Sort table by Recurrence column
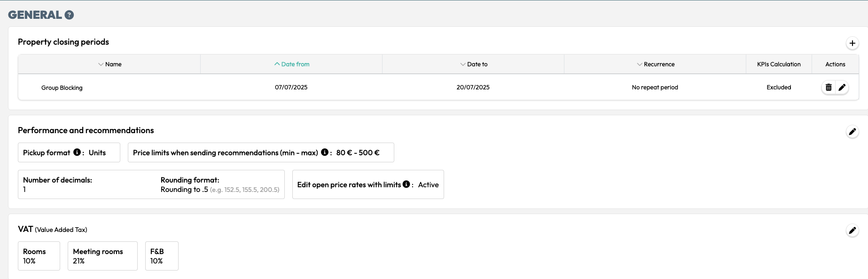 [655, 64]
